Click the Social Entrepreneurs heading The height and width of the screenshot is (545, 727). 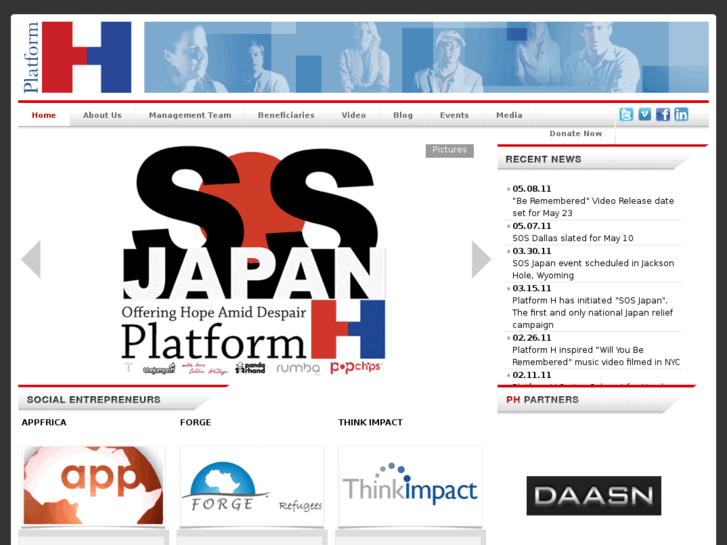point(94,400)
